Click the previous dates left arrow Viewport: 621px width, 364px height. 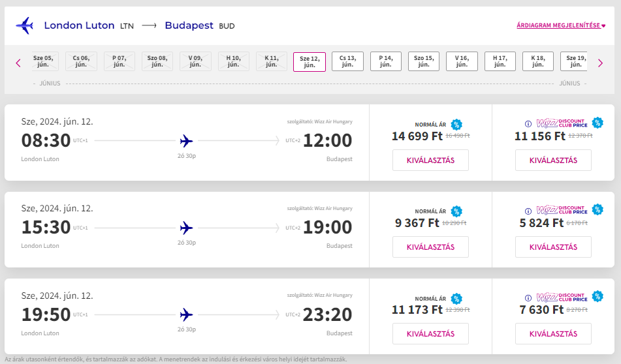coord(18,63)
